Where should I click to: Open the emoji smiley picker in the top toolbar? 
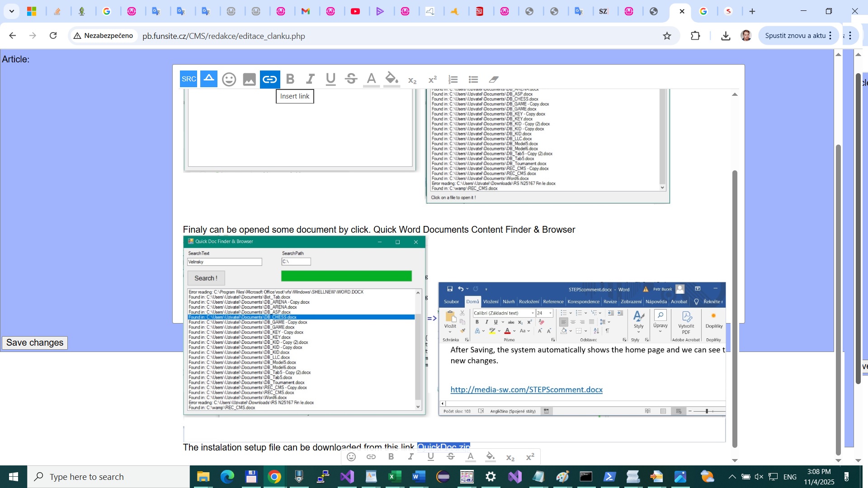229,80
